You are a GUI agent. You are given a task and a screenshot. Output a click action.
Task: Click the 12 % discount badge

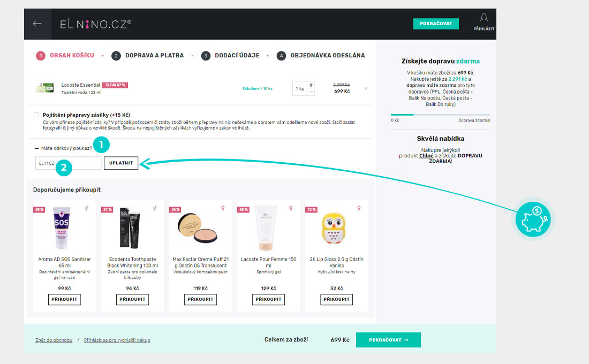312,210
